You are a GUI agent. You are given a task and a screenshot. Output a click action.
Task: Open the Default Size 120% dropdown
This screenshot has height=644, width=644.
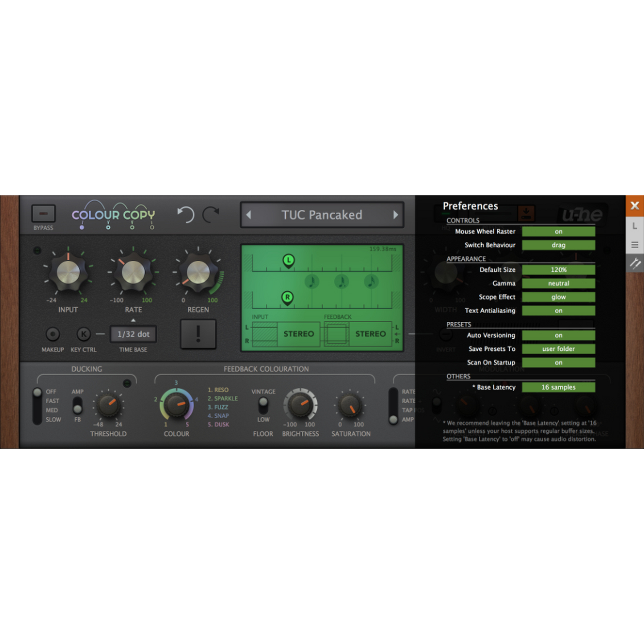[558, 270]
